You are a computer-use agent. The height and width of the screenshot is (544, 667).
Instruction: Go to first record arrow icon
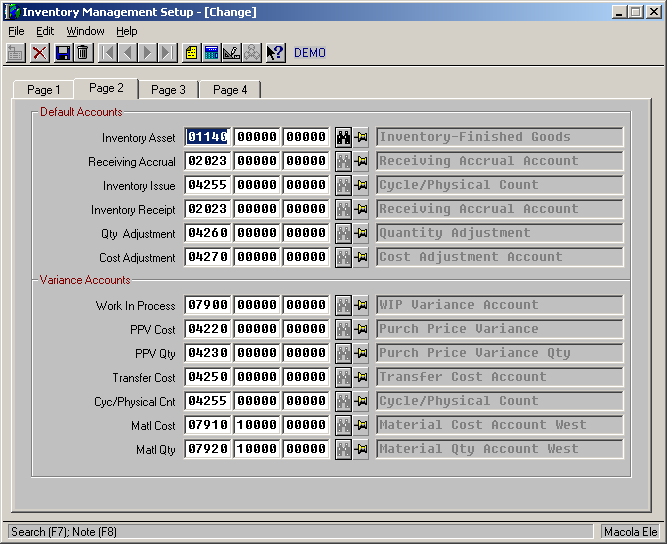(108, 53)
